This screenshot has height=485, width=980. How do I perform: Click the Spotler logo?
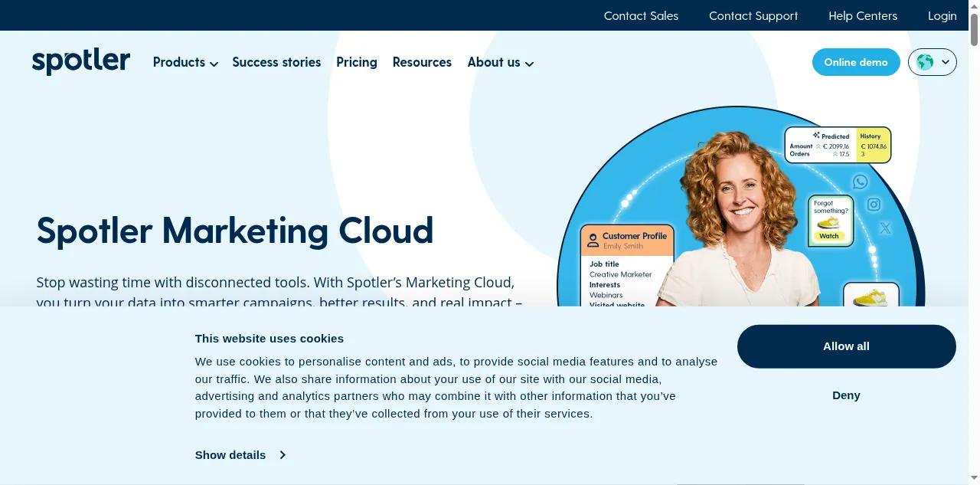[x=81, y=62]
